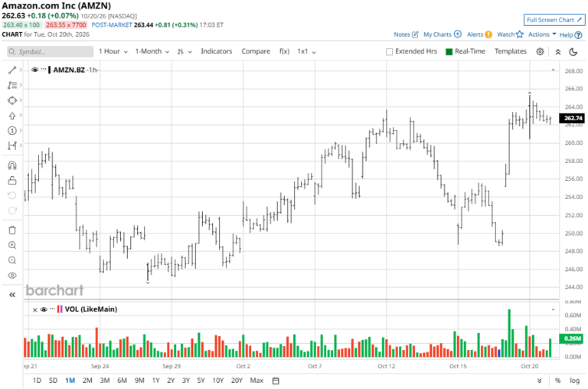The width and height of the screenshot is (588, 389).
Task: Open the 1 Hour interval dropdown
Action: click(113, 51)
